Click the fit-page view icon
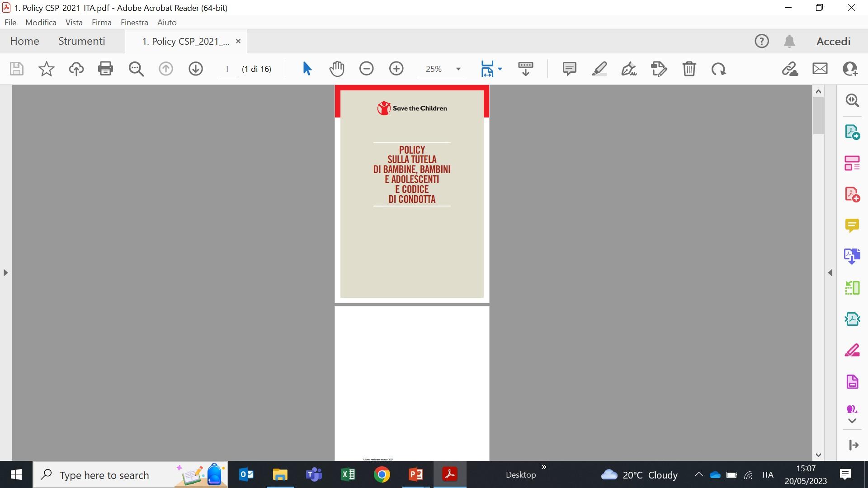This screenshot has height=488, width=868. (487, 69)
